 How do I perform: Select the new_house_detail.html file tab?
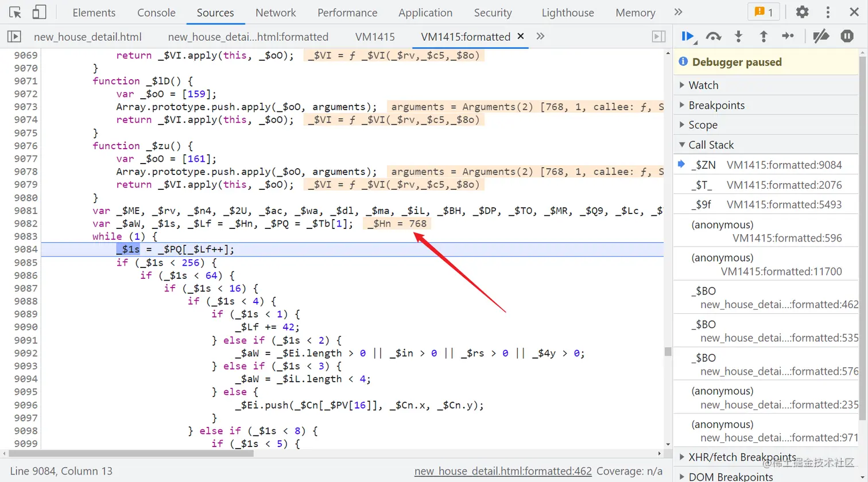(x=88, y=37)
